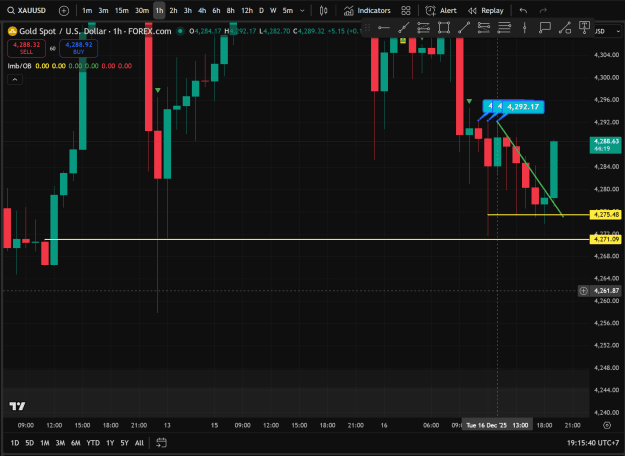This screenshot has width=625, height=456.
Task: Select the 3h timeframe
Action: point(188,11)
